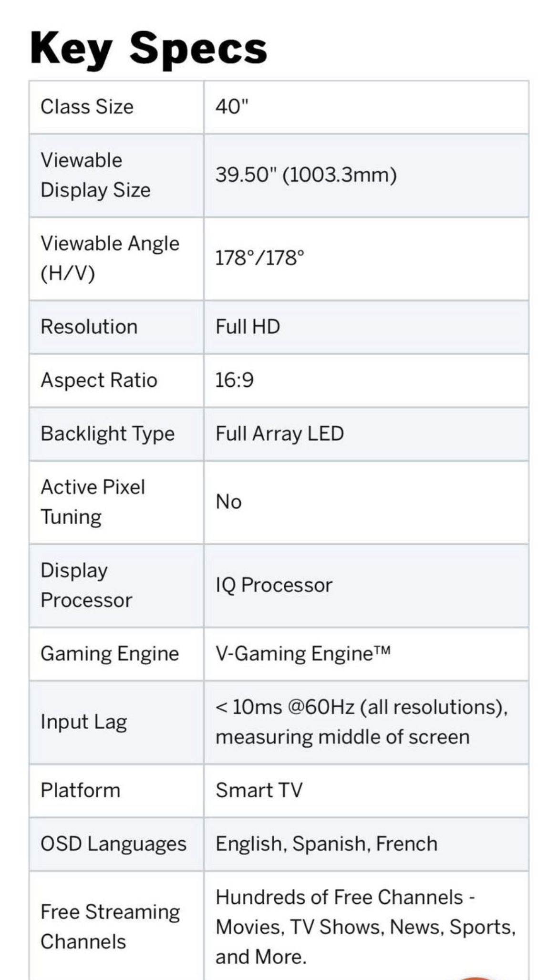Click the 178°/178° value
Image resolution: width=558 pixels, height=980 pixels.
[259, 258]
